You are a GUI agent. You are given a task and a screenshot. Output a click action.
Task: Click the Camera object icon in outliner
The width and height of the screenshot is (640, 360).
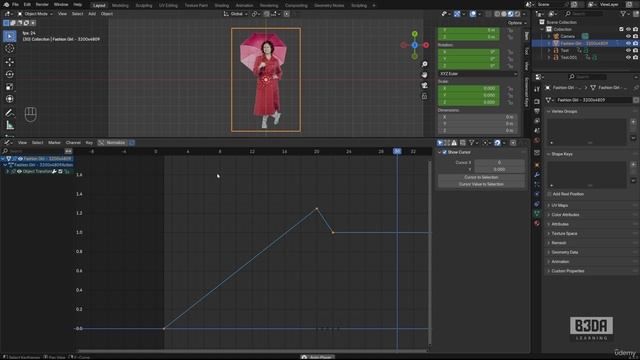pos(556,36)
